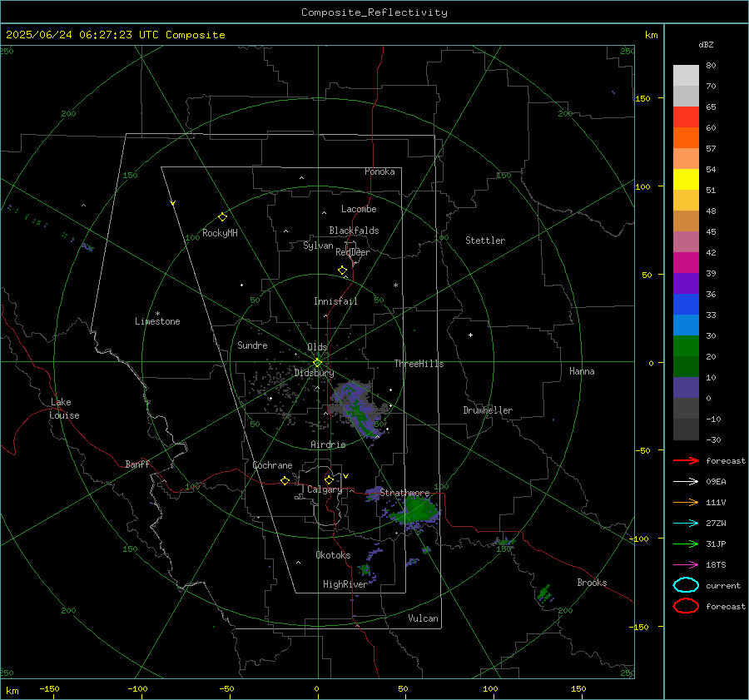Click the dBZ legend heading
This screenshot has height=700, width=749.
(x=706, y=44)
